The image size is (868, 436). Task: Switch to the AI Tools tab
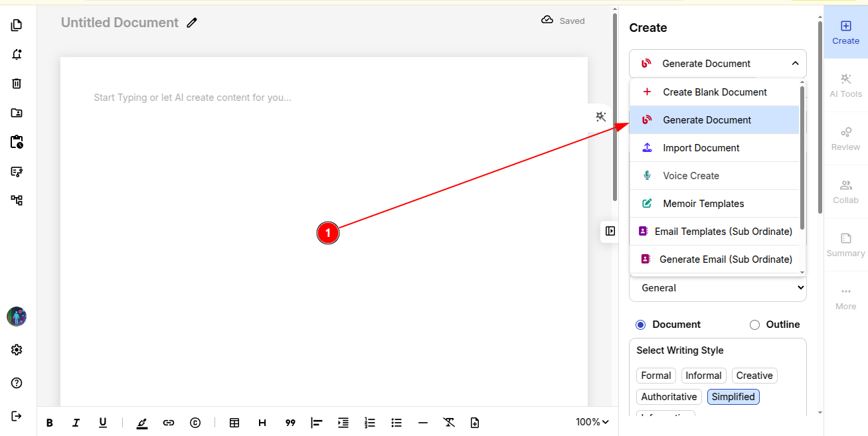click(x=845, y=86)
